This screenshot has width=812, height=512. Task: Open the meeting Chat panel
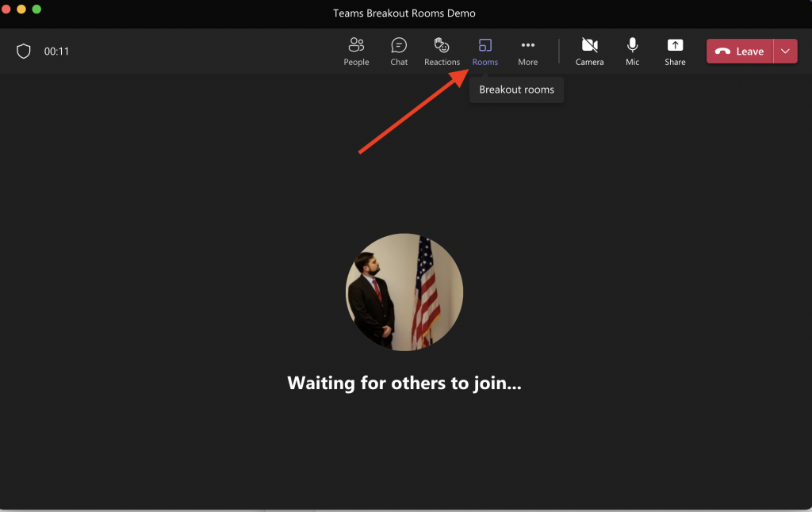[399, 52]
